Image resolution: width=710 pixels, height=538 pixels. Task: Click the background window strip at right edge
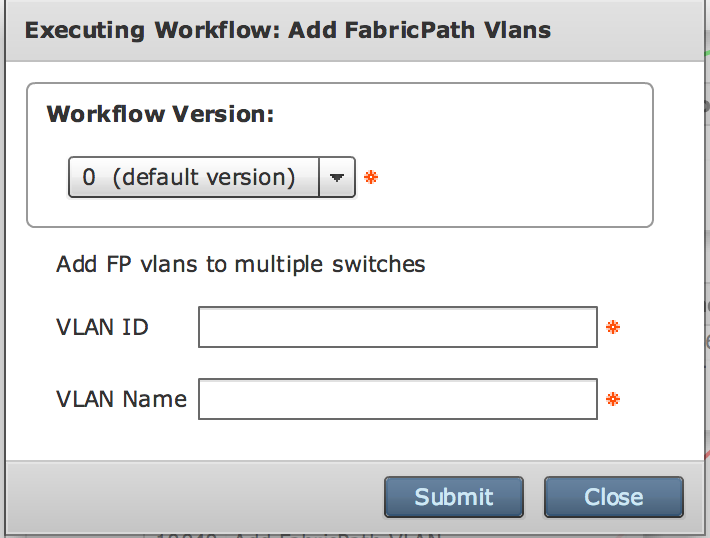pos(707,272)
